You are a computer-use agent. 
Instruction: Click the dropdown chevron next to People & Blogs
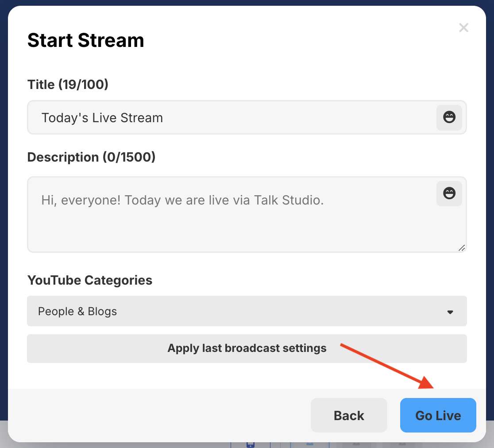click(450, 312)
